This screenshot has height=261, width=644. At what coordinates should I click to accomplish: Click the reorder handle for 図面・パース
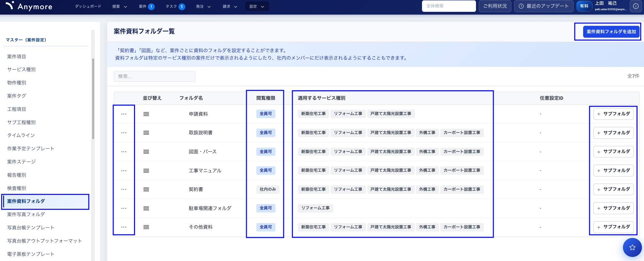[x=146, y=152]
